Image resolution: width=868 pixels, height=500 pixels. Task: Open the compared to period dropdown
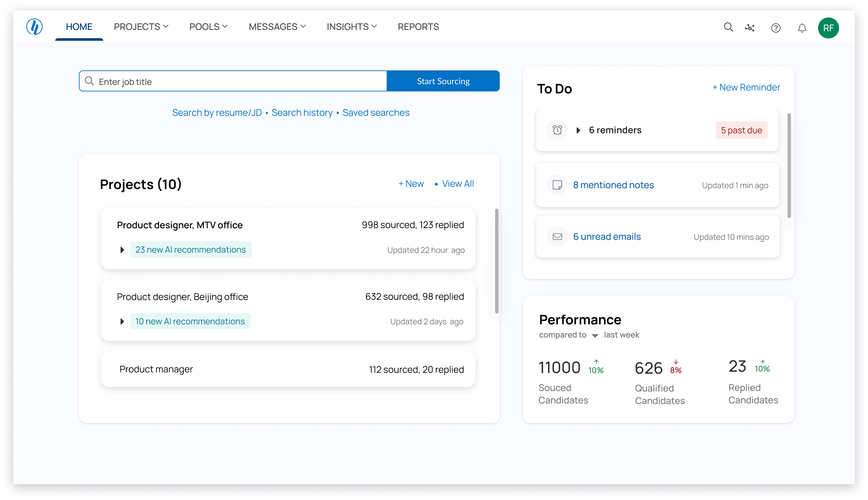click(595, 336)
